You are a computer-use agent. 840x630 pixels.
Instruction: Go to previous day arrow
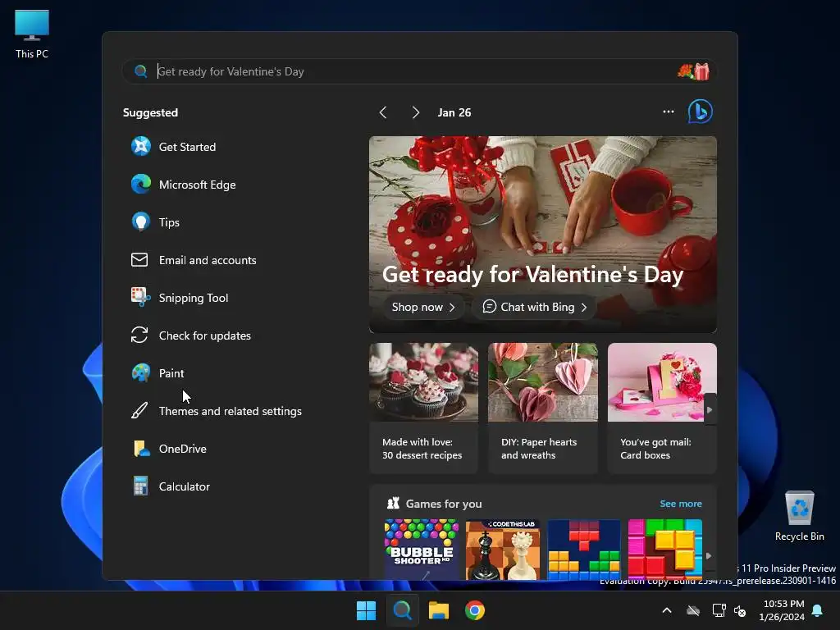pyautogui.click(x=383, y=112)
